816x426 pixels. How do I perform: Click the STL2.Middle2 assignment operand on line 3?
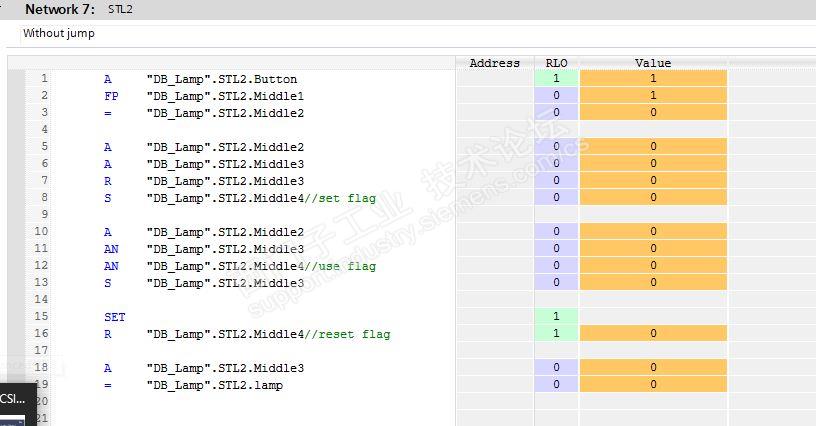[225, 113]
